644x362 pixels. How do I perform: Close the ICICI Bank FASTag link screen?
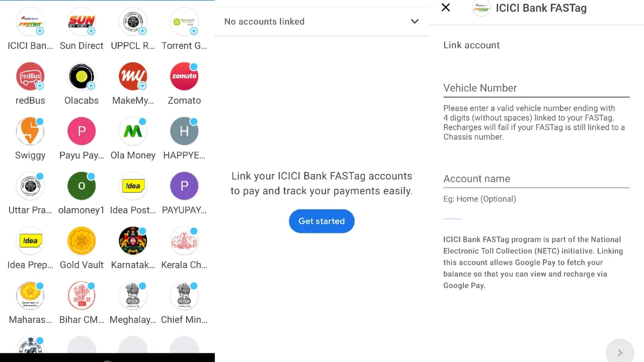[446, 8]
